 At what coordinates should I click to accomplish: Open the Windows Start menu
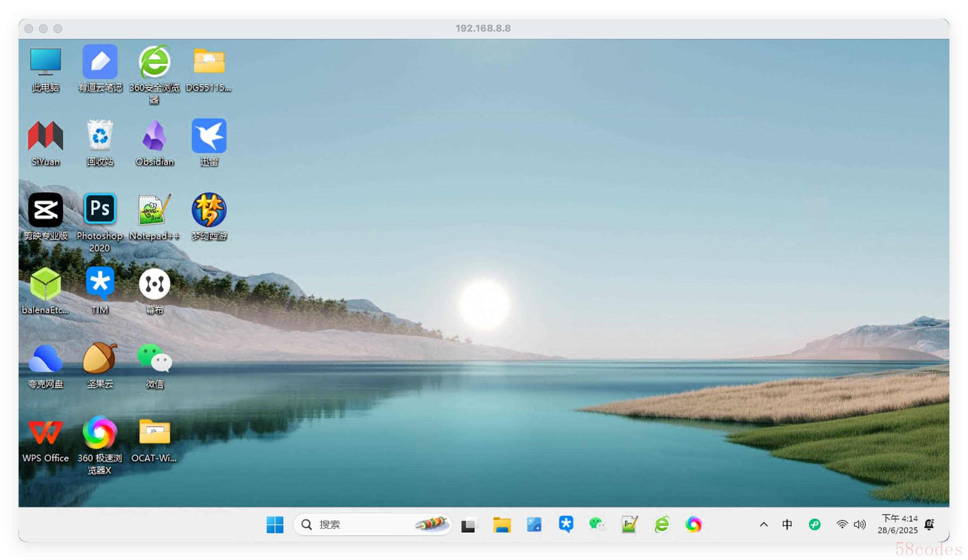pos(275,525)
